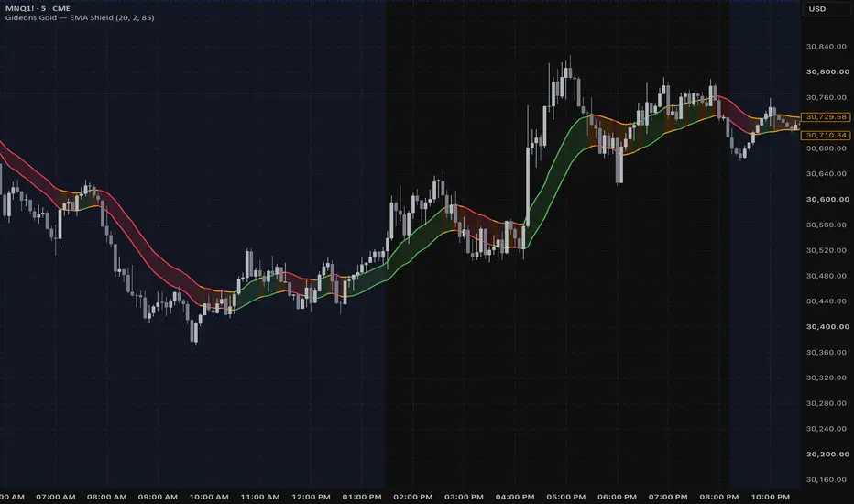Click the 30,680.00 price scale label

[827, 148]
